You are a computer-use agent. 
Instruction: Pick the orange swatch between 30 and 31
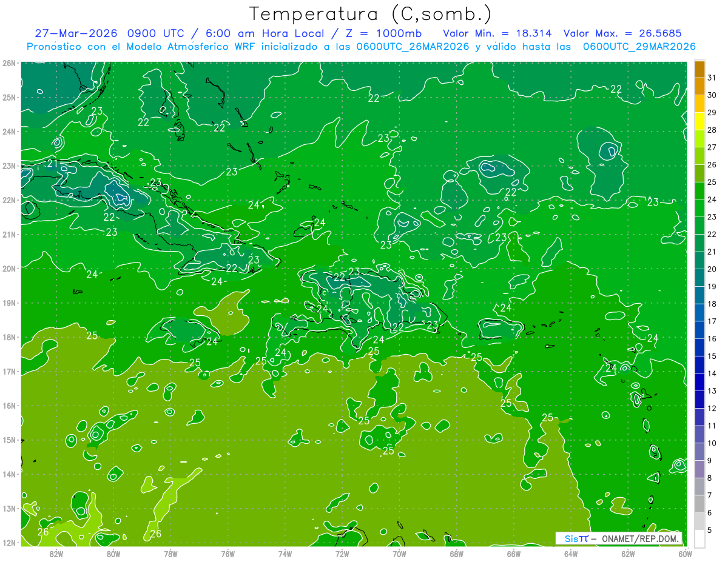tap(699, 86)
